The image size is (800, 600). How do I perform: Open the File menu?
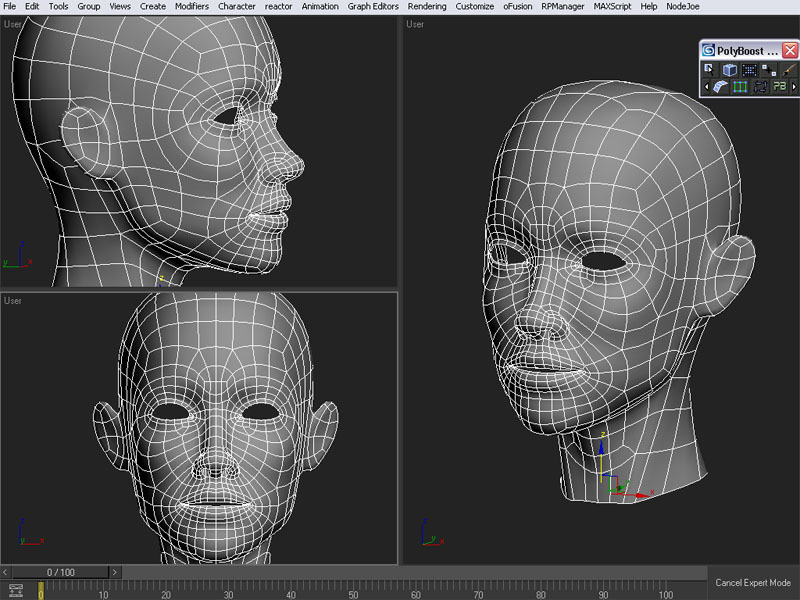pos(10,7)
